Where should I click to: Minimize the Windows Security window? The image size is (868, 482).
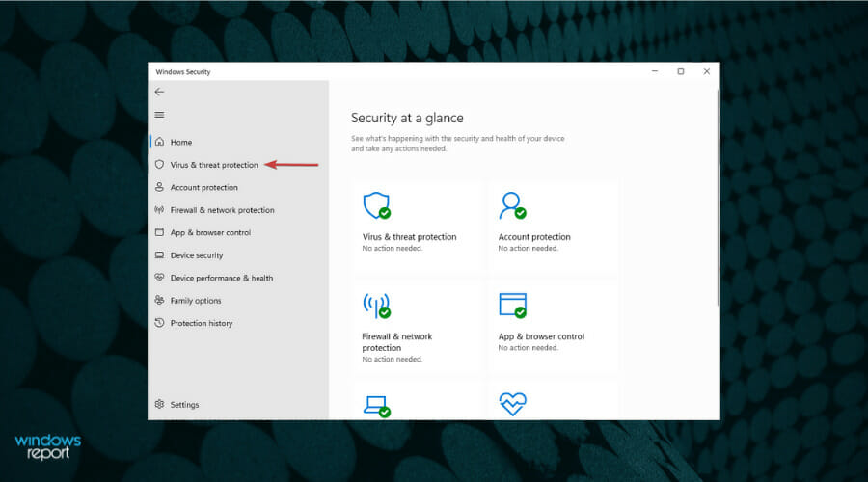pos(655,71)
